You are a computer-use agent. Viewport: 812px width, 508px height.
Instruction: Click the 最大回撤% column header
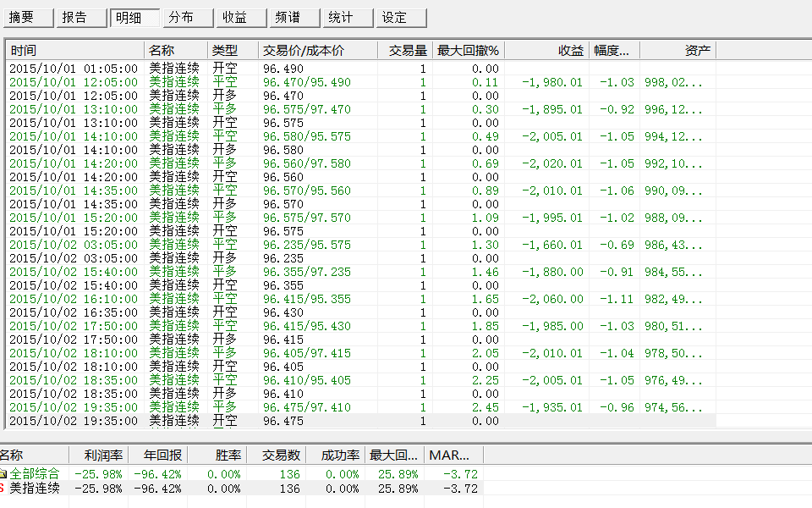(x=469, y=51)
